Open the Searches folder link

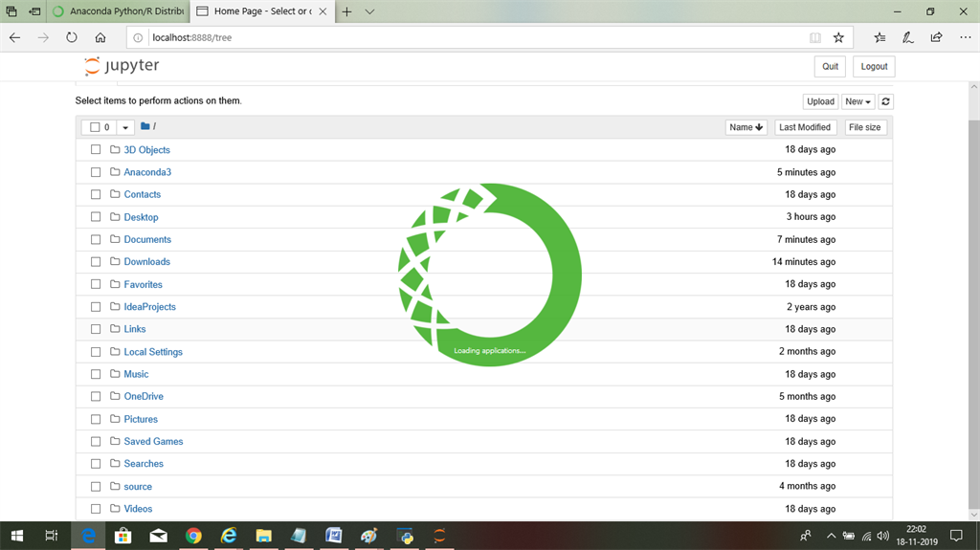144,464
